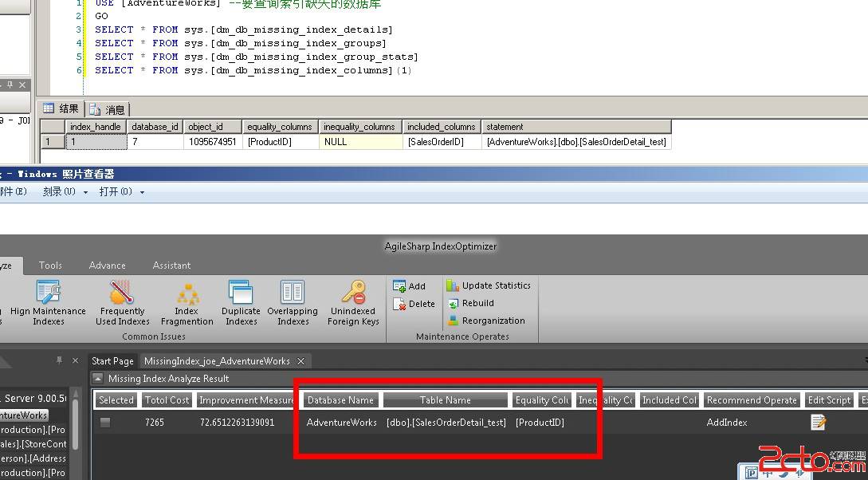This screenshot has height=480, width=868.
Task: Click the Delete maintenance button
Action: pos(414,303)
